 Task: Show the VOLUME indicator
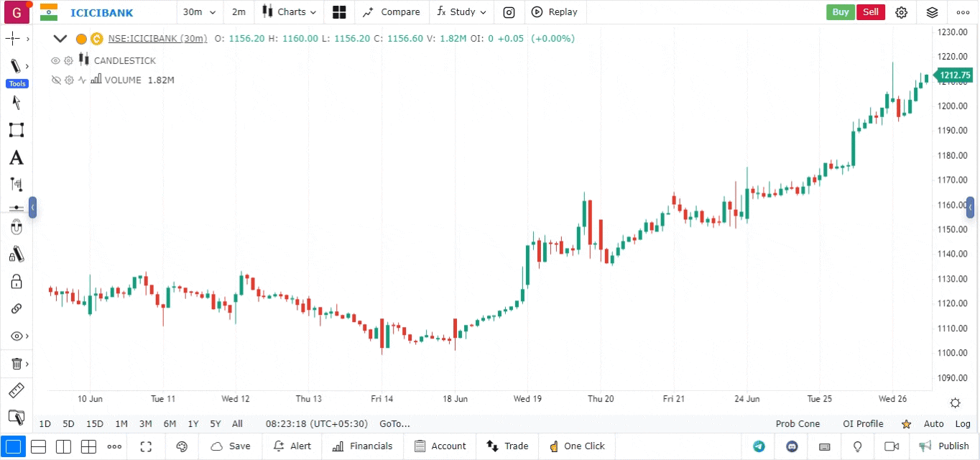(x=55, y=80)
